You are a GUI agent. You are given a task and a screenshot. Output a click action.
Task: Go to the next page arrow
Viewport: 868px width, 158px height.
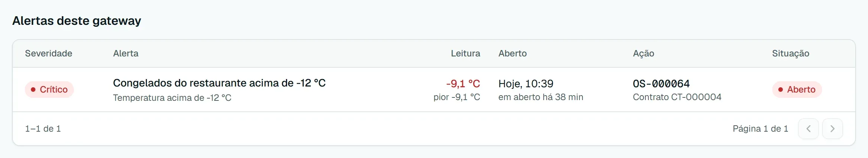832,129
